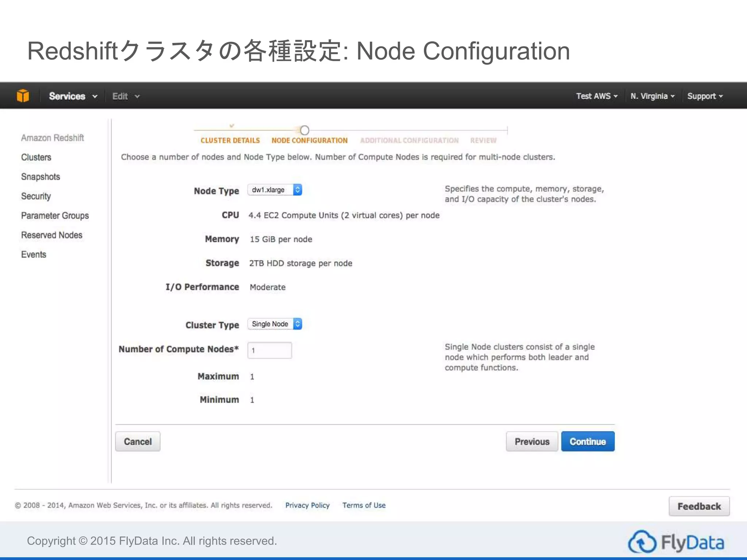
Task: Click the FlyData cloud logo
Action: [x=676, y=542]
